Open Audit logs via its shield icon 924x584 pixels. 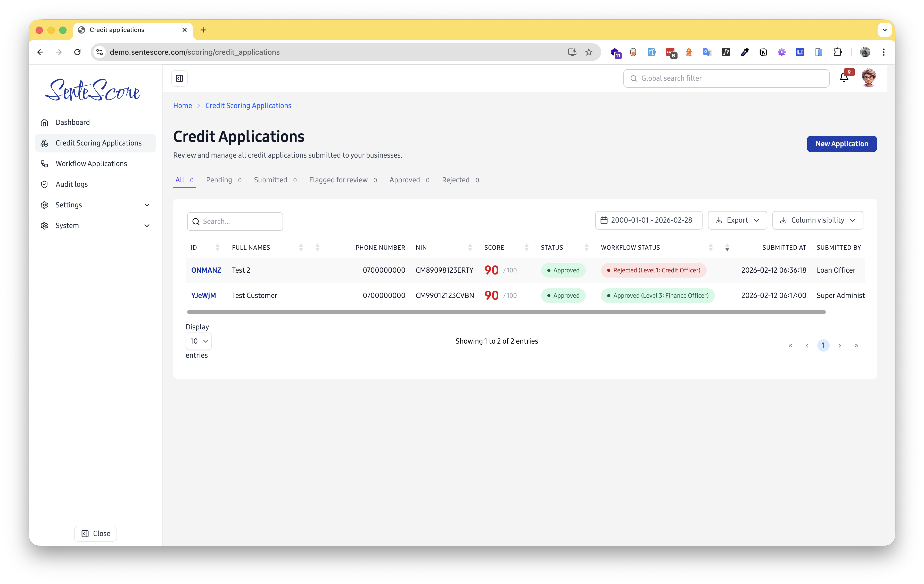[x=45, y=184]
